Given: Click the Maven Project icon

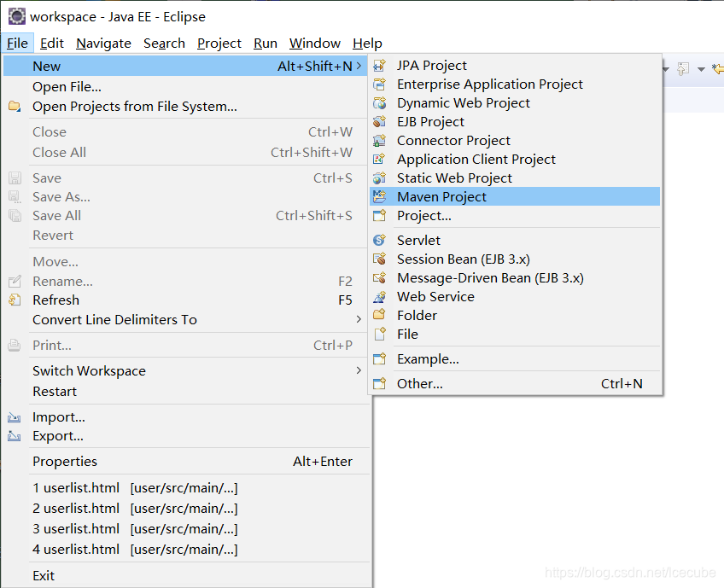Looking at the screenshot, I should 380,196.
